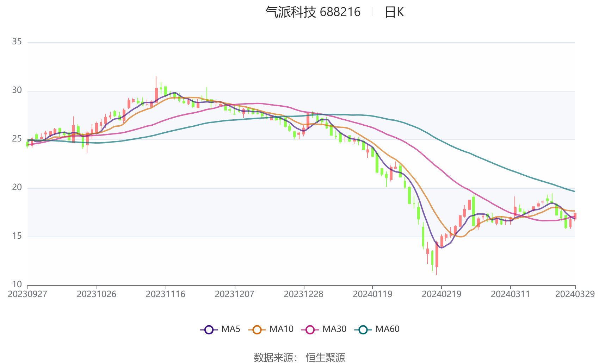
Task: Click the x-axis date 20240119
Action: click(x=372, y=294)
